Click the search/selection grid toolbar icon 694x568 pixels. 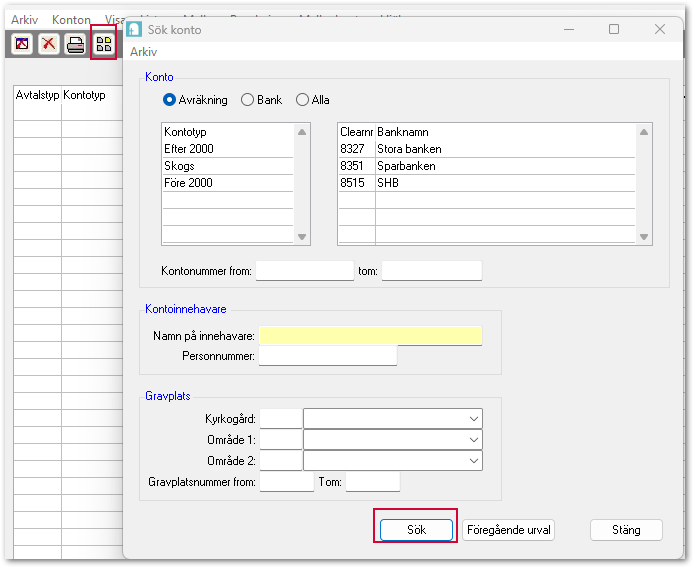click(103, 44)
